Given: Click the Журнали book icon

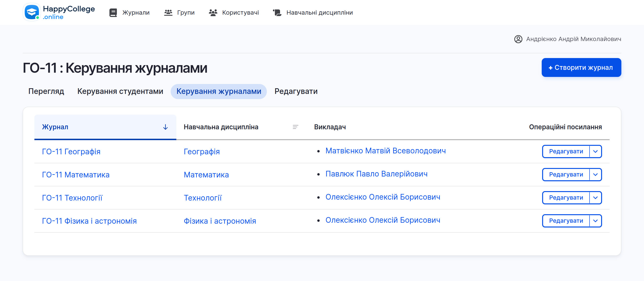Looking at the screenshot, I should coord(113,13).
